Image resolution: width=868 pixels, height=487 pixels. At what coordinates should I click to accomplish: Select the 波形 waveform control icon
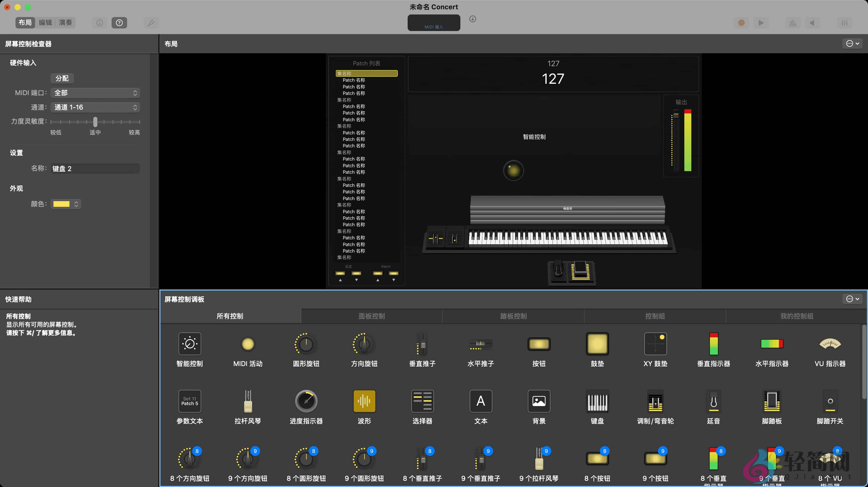364,401
